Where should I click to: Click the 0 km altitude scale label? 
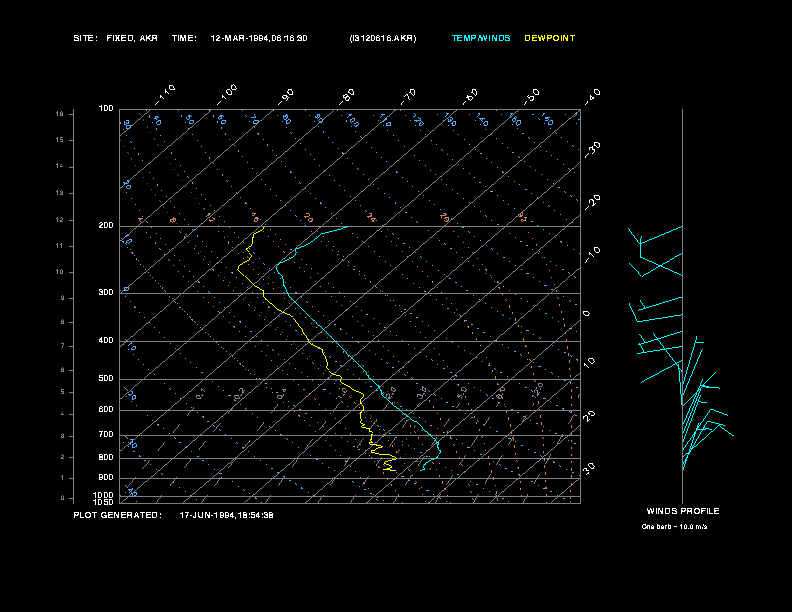point(63,498)
